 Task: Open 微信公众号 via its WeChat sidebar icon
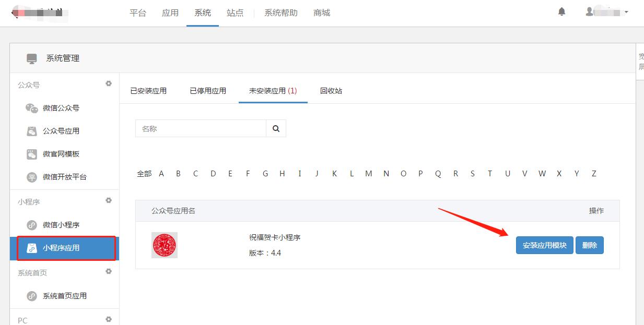tap(32, 108)
